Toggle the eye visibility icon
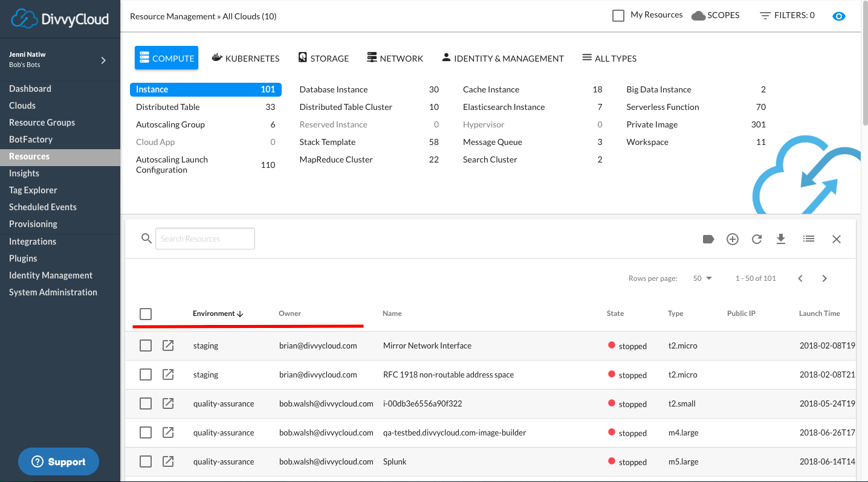The width and height of the screenshot is (868, 482). coord(838,16)
